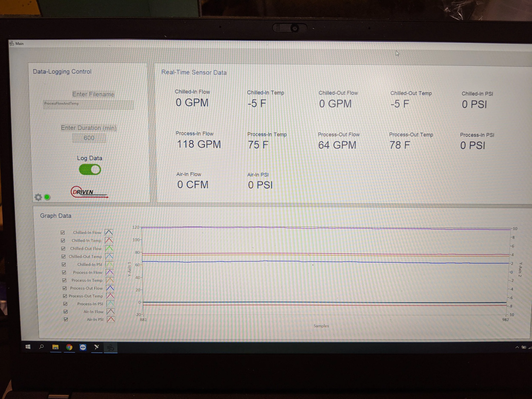Viewport: 532px width, 399px height.
Task: Click the Process-In Temp line style icon
Action: point(110,280)
